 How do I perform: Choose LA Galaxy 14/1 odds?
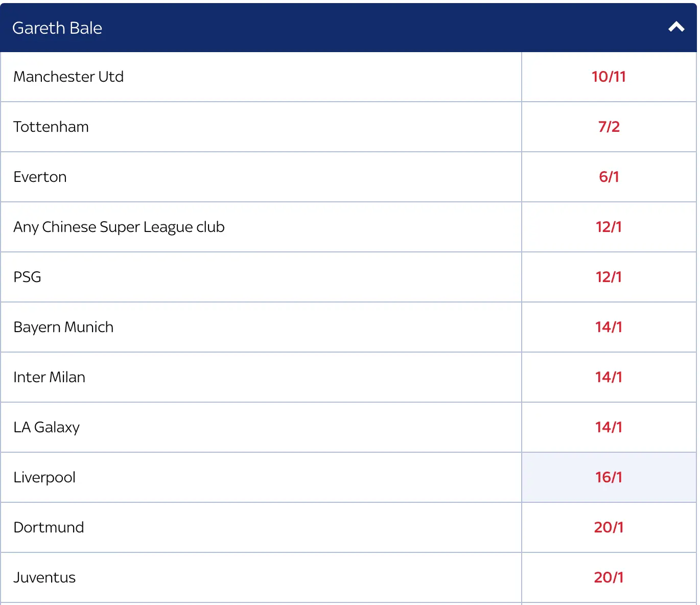[609, 427]
